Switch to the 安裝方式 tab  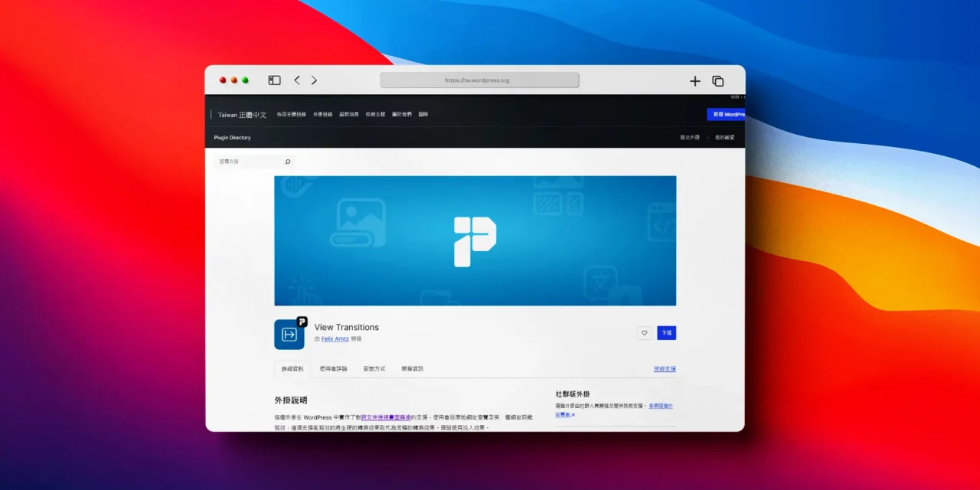[x=374, y=369]
